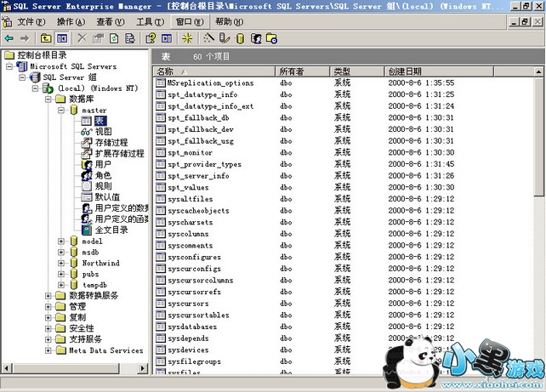Expand the 安全性 (Security) folder
The width and height of the screenshot is (546, 392).
coord(48,328)
